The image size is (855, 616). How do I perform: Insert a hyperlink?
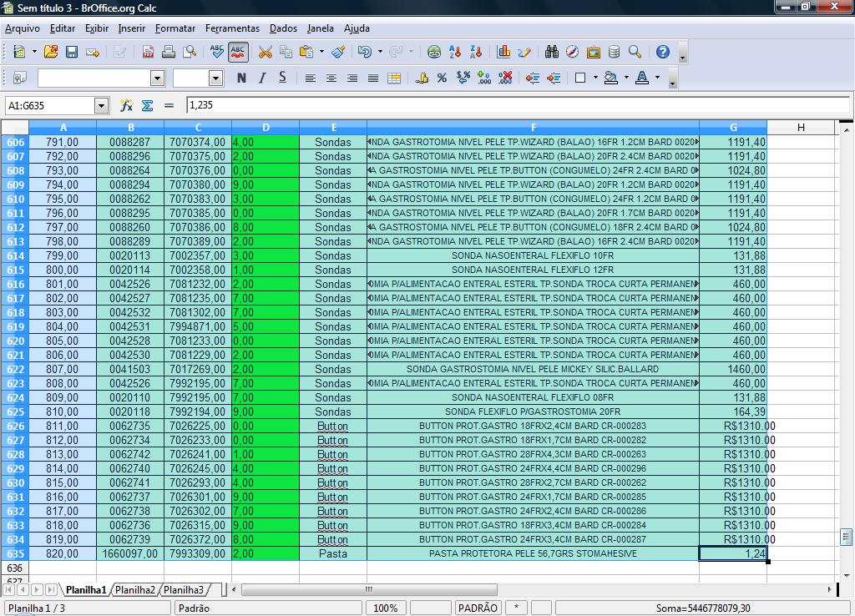click(434, 52)
